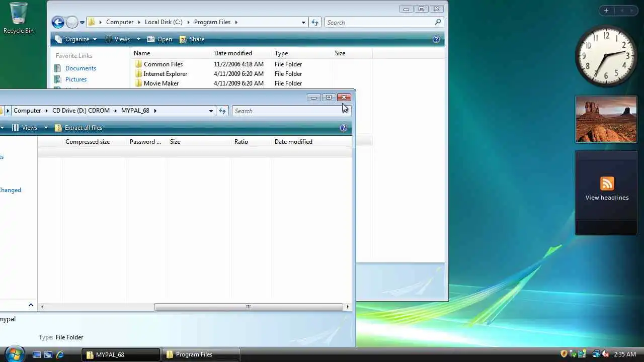Expand arrow after MYPAL_68 breadcrumb
The image size is (644, 362).
(x=155, y=111)
